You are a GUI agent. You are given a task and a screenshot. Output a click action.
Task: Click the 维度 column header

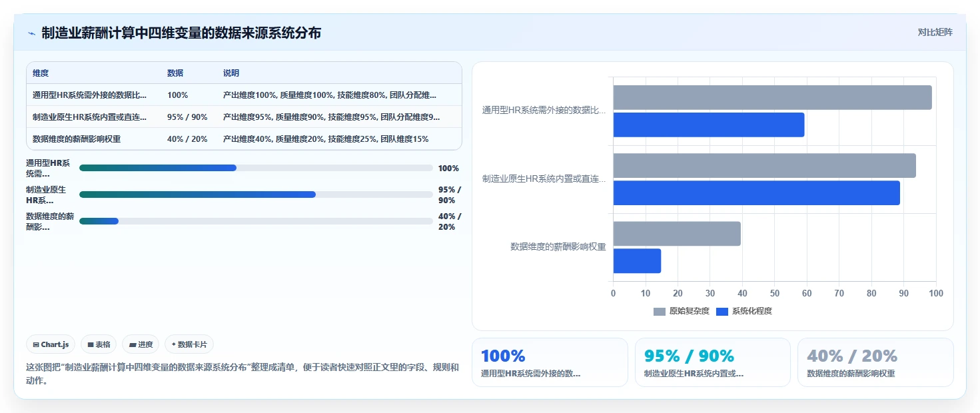(x=41, y=73)
